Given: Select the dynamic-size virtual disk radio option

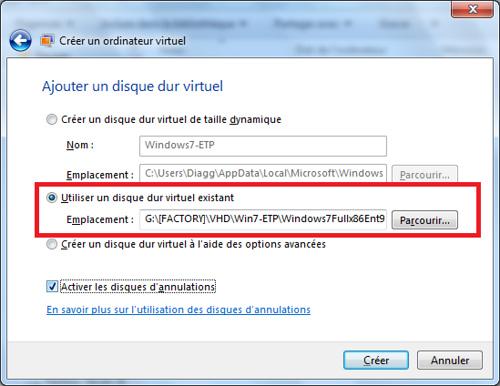Looking at the screenshot, I should [x=52, y=119].
